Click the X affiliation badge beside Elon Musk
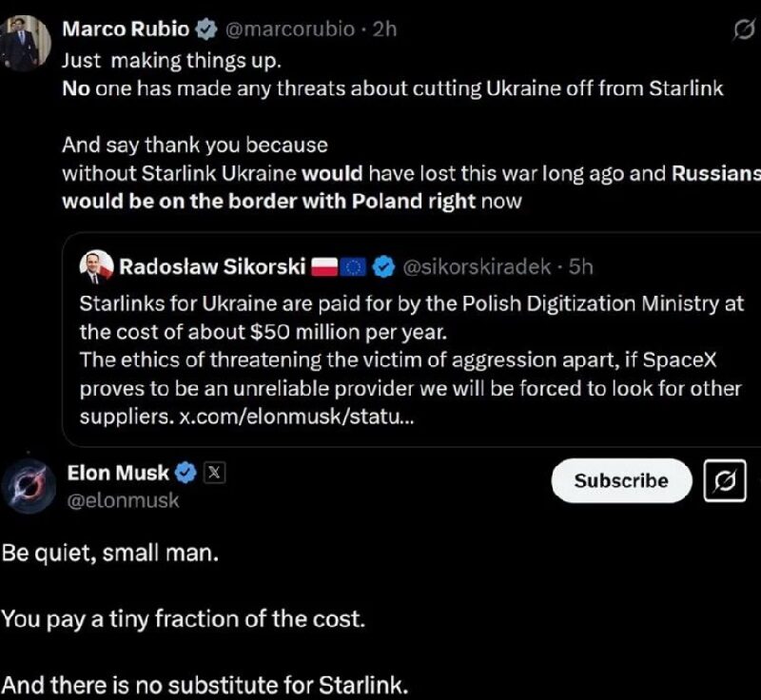This screenshot has height=700, width=761. coord(213,473)
